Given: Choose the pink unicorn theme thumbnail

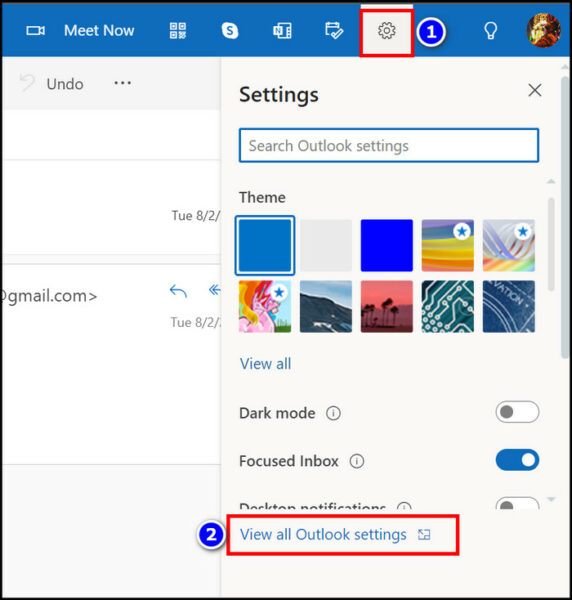Looking at the screenshot, I should tap(265, 307).
